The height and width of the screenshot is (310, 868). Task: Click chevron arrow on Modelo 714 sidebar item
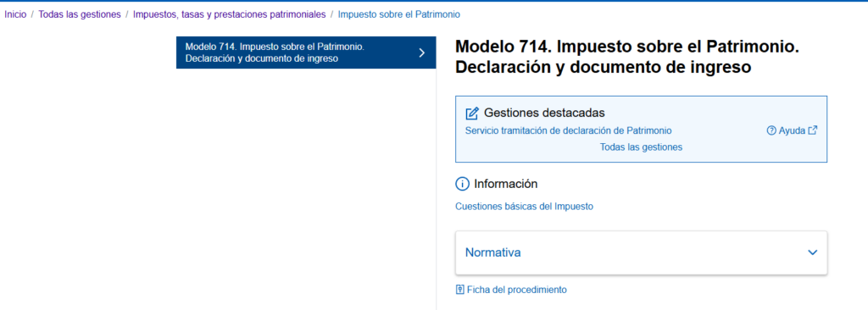[x=422, y=53]
